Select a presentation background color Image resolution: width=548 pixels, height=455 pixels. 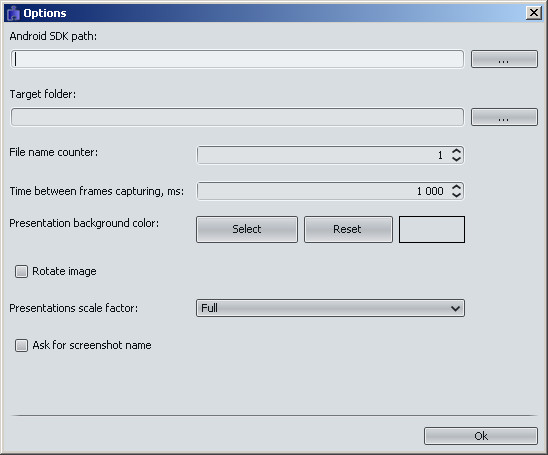[x=247, y=229]
